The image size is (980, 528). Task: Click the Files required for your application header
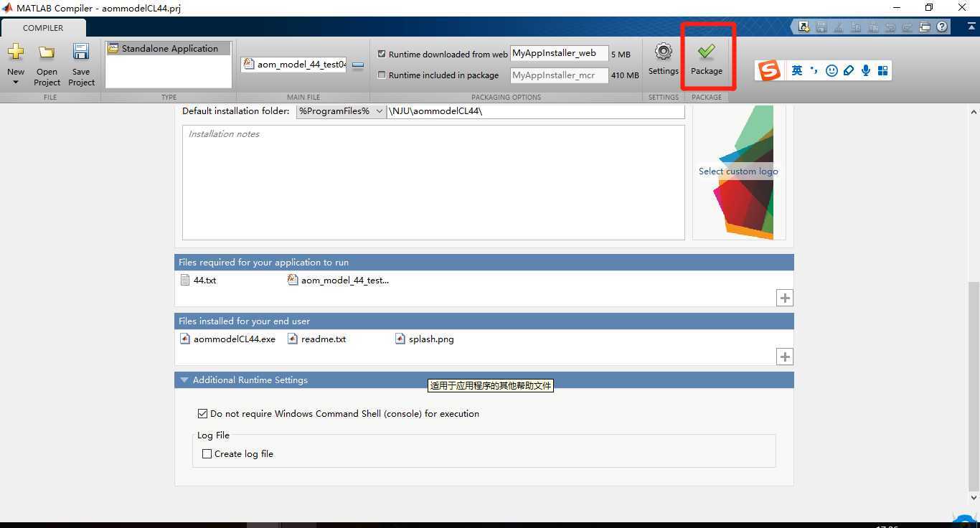pyautogui.click(x=484, y=262)
